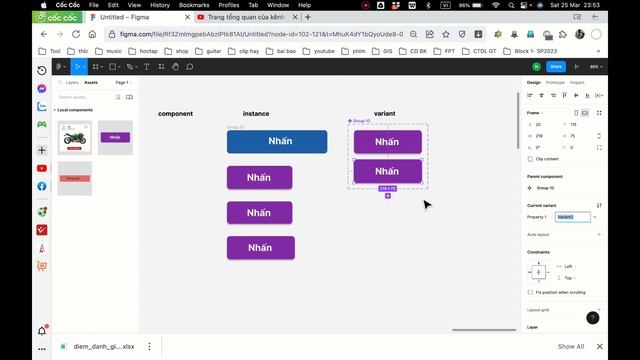The width and height of the screenshot is (640, 360).
Task: Switch frame to landscape orientation
Action: (x=585, y=113)
